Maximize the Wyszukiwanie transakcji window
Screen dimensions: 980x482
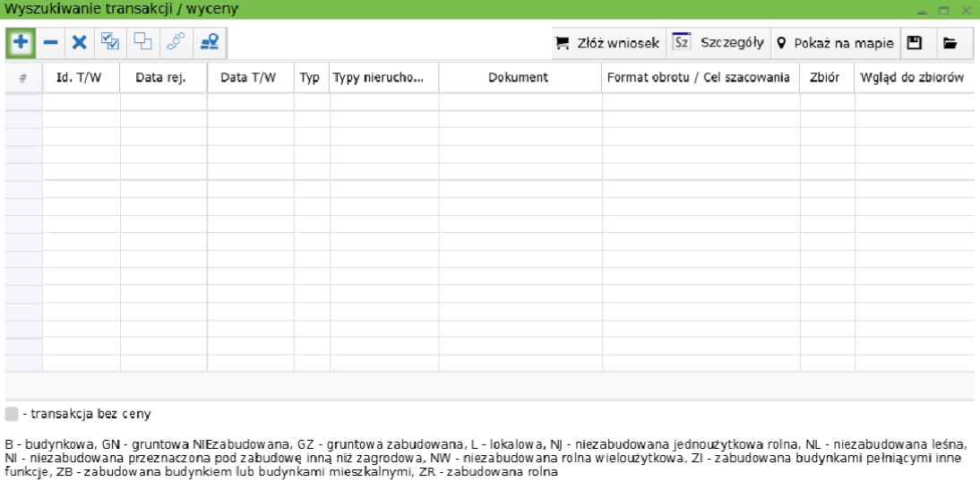click(x=943, y=11)
